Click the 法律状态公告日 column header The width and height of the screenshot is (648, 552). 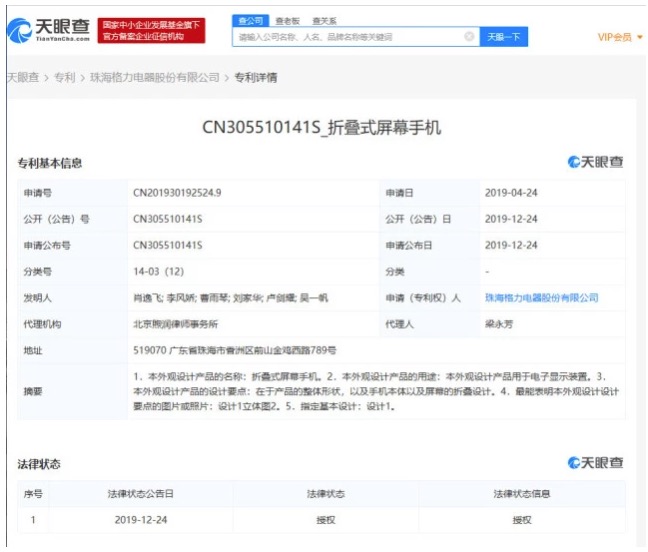click(x=141, y=494)
